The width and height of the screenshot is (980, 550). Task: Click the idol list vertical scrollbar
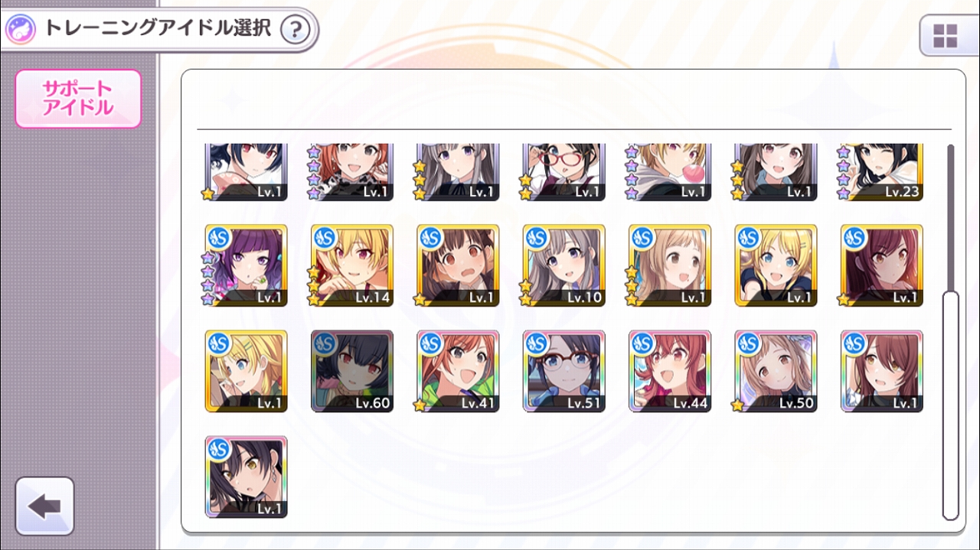(x=950, y=330)
